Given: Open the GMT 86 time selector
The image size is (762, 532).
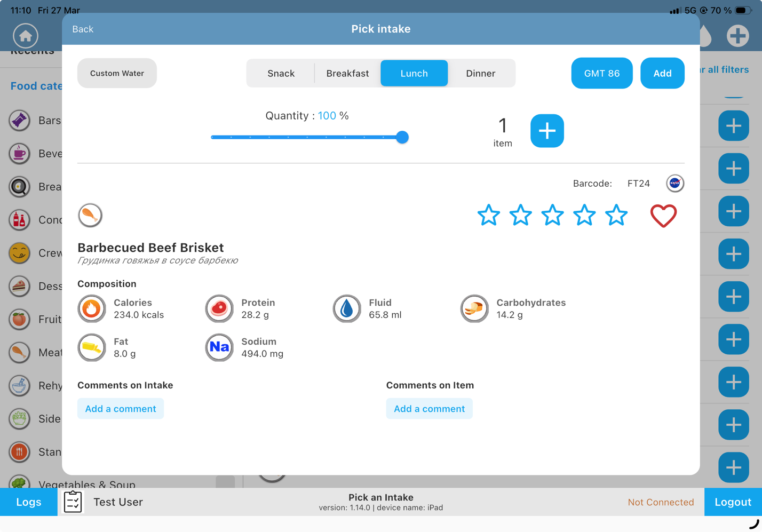Looking at the screenshot, I should [x=601, y=74].
